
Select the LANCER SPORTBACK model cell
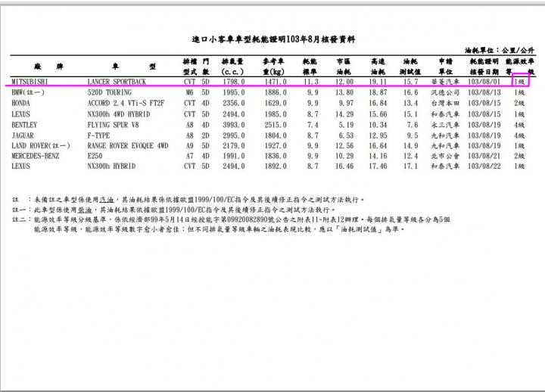pyautogui.click(x=117, y=82)
